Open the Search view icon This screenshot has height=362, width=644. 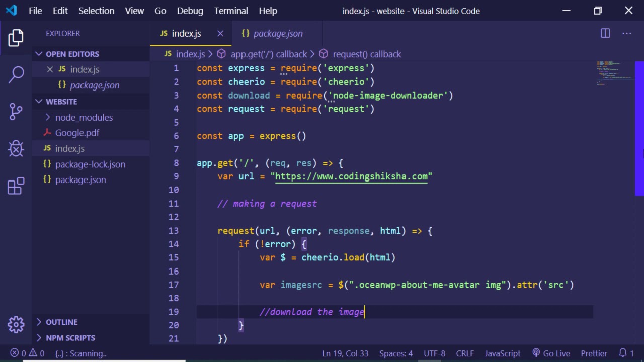coord(16,74)
